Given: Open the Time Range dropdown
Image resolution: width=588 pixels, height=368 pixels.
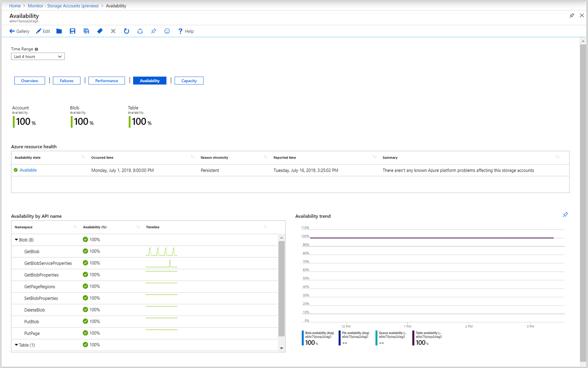Looking at the screenshot, I should click(37, 56).
